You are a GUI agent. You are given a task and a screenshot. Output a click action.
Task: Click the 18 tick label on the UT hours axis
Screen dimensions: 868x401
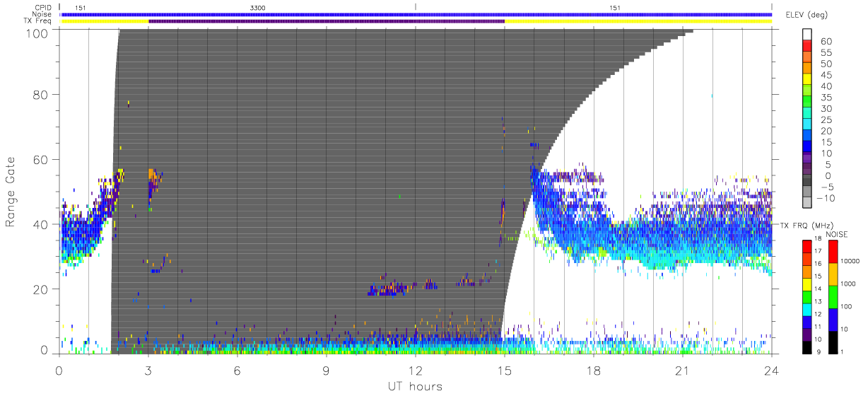point(594,370)
